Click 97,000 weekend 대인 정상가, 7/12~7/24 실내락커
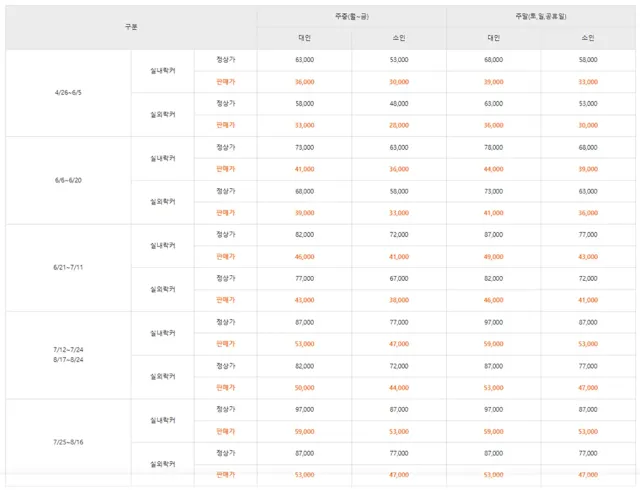The image size is (640, 490). (x=493, y=323)
